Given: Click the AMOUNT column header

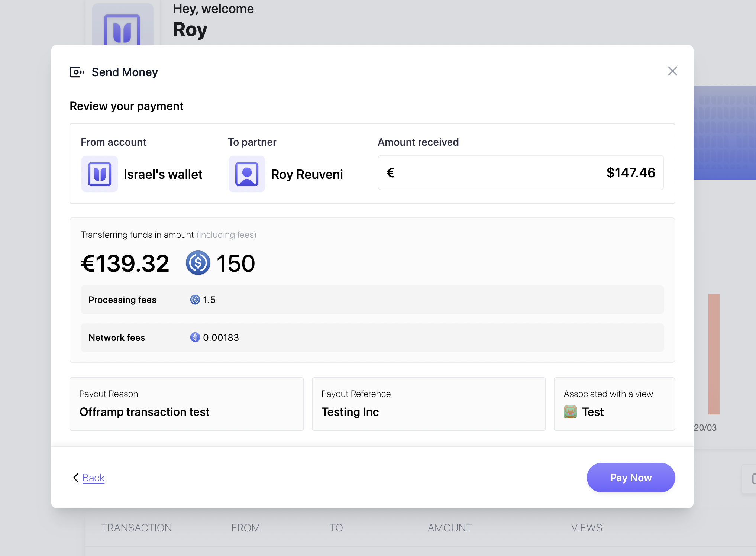Looking at the screenshot, I should coord(450,528).
